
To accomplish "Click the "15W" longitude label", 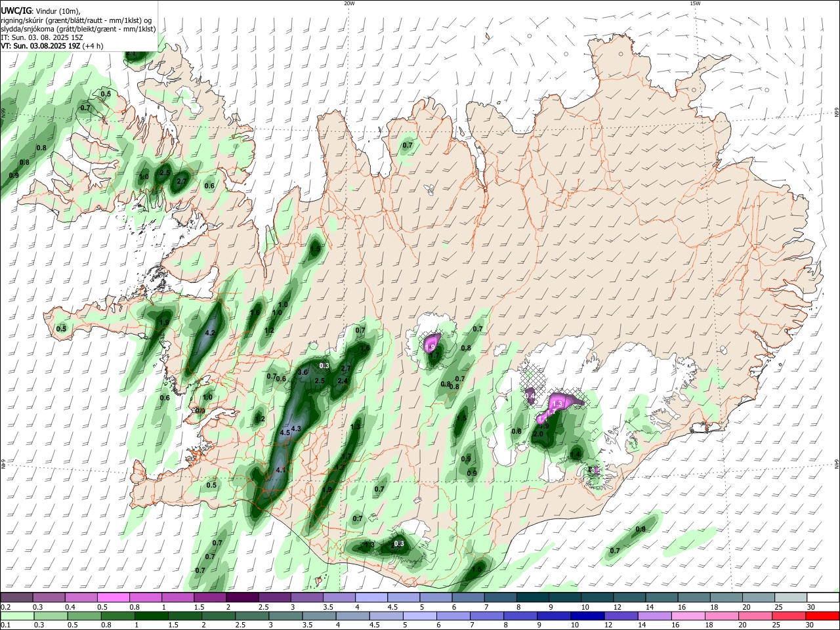I will tap(695, 3).
